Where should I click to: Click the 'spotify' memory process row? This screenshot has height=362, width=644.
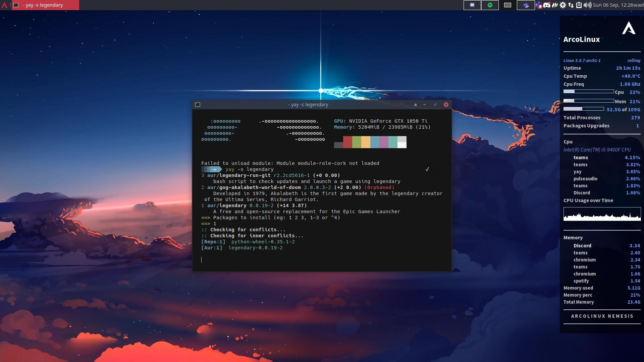point(606,281)
